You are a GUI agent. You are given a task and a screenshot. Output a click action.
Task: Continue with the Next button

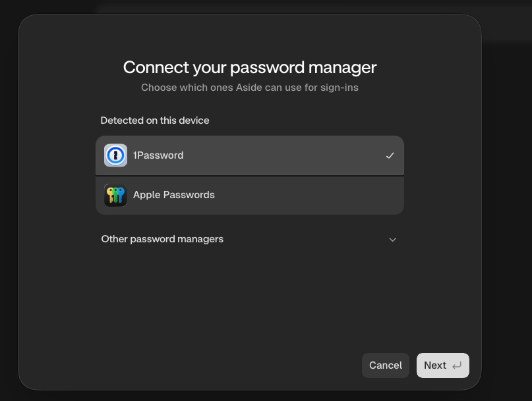(x=443, y=365)
